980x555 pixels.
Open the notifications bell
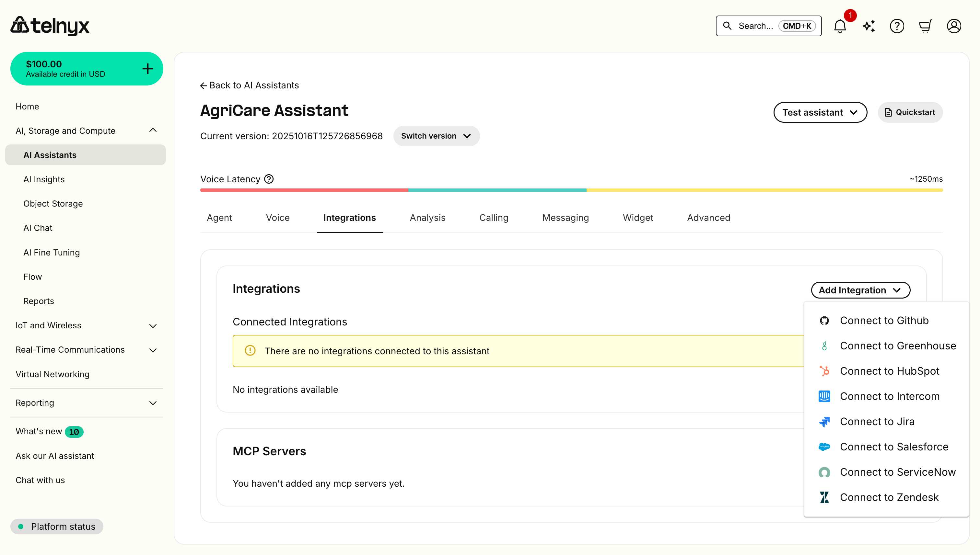(840, 26)
